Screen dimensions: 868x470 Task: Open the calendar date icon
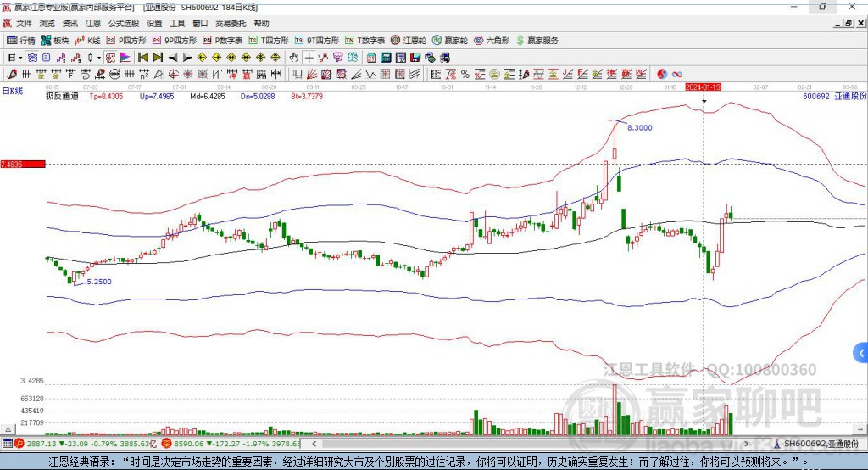tap(371, 58)
